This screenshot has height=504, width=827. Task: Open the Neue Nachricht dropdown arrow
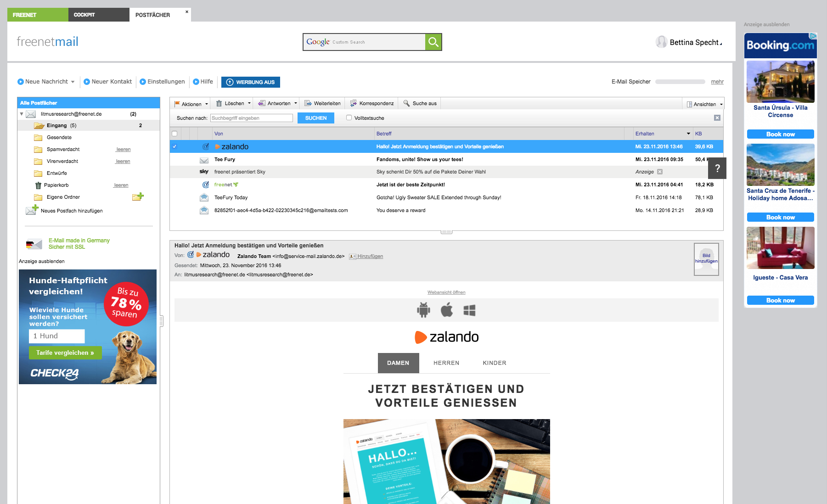click(x=73, y=82)
